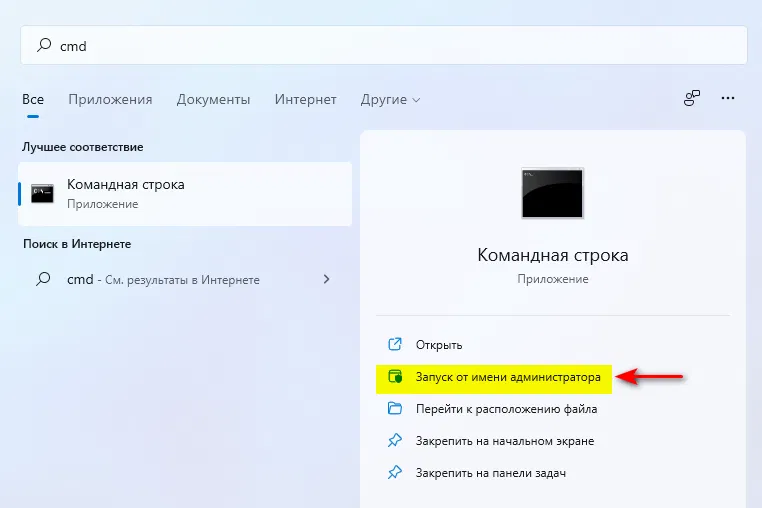
Task: Select the Все tab
Action: click(x=33, y=100)
